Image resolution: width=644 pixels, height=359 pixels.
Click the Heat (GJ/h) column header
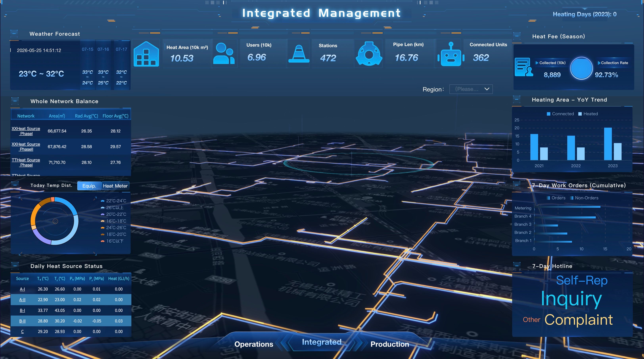[119, 278]
